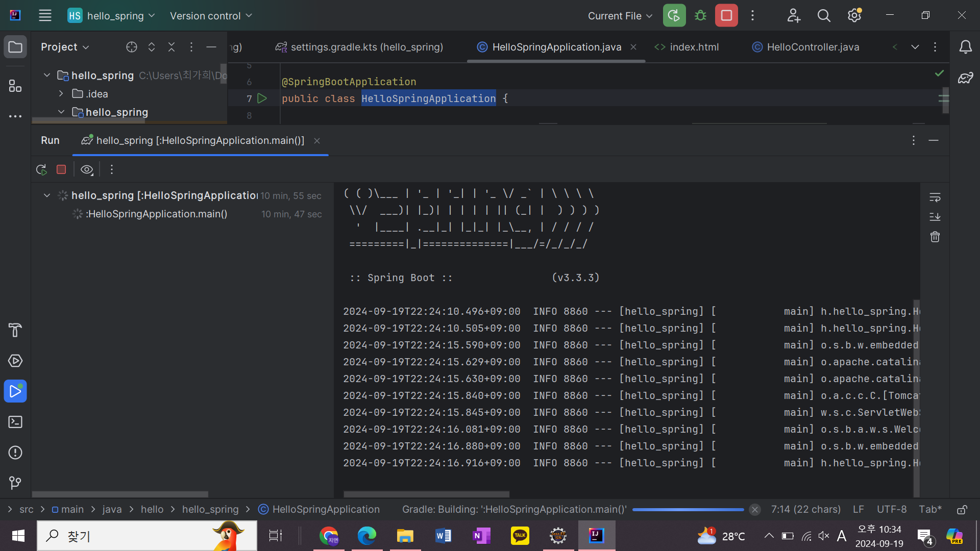Open Project view mode dropdown

tap(65, 47)
